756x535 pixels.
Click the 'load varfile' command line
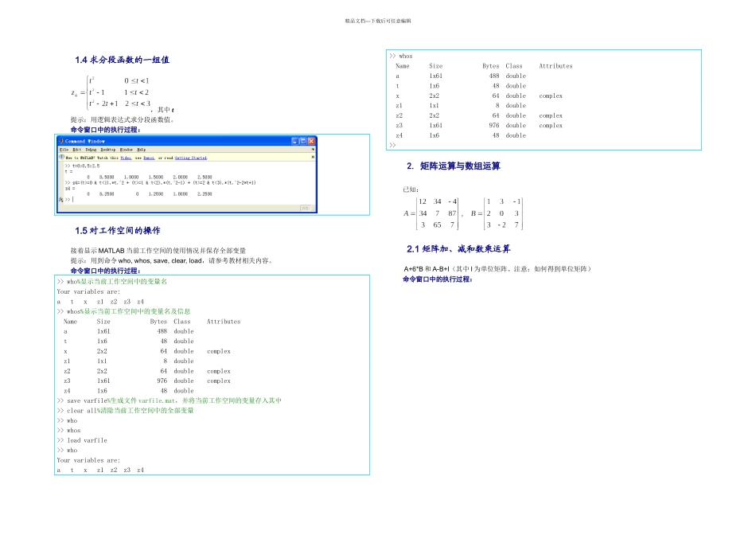pos(82,440)
